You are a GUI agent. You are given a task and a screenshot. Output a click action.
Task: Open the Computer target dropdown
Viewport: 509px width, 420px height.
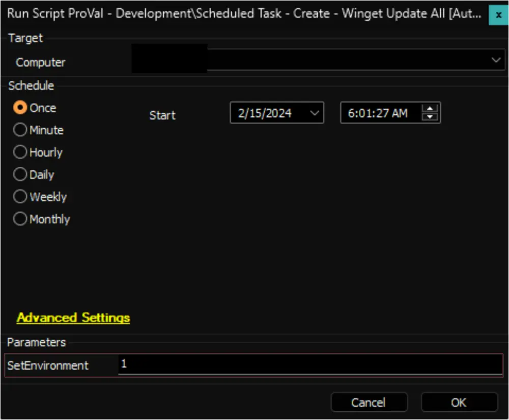pyautogui.click(x=496, y=60)
